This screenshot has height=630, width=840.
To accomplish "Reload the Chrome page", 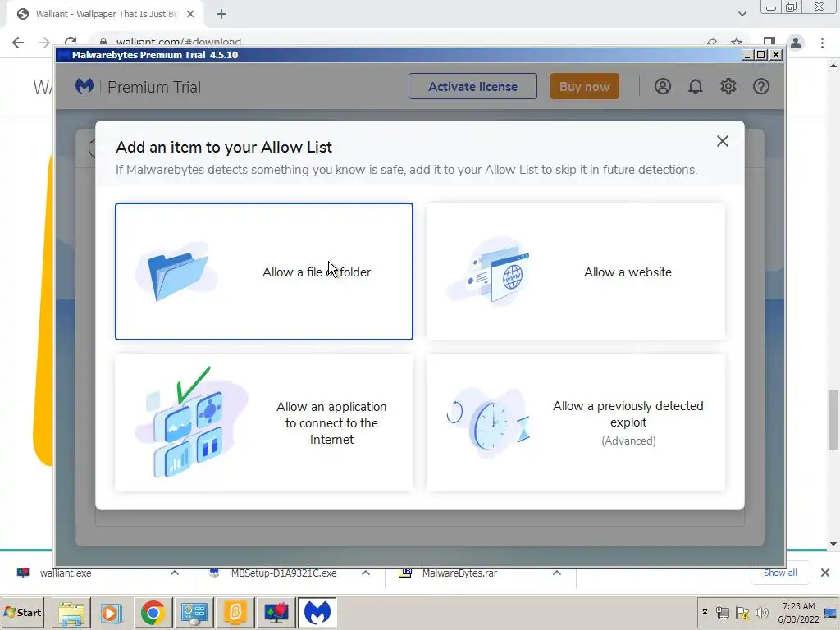I will [71, 43].
